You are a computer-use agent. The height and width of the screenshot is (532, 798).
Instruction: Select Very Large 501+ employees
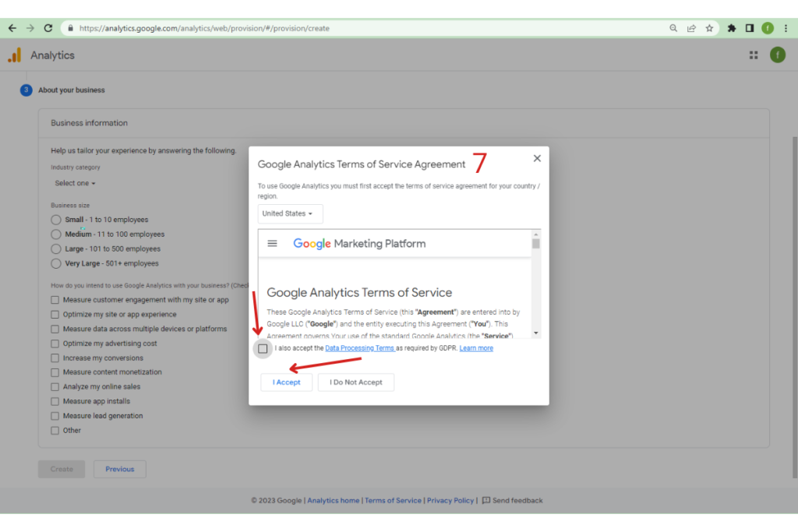point(56,263)
